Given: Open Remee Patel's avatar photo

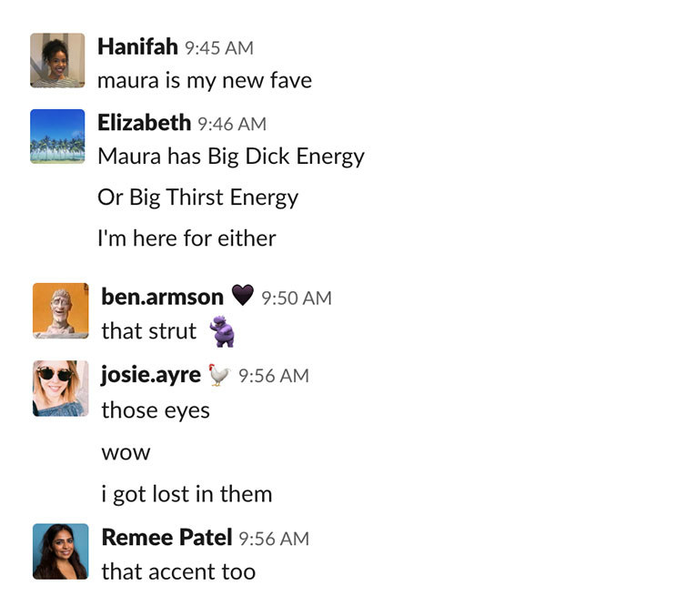Looking at the screenshot, I should (x=60, y=551).
